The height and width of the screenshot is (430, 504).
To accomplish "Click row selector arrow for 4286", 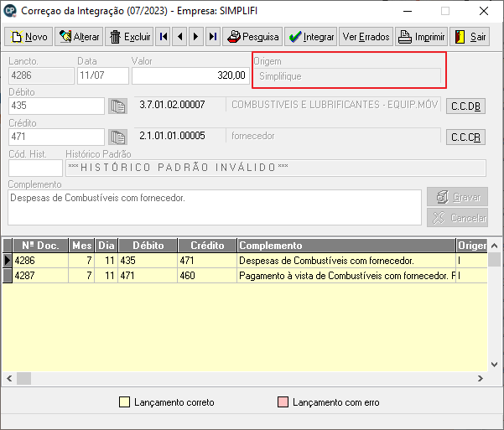I will [x=8, y=261].
